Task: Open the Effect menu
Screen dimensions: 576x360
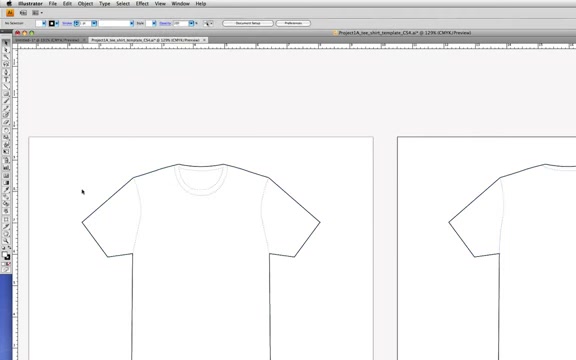Action: 142,4
